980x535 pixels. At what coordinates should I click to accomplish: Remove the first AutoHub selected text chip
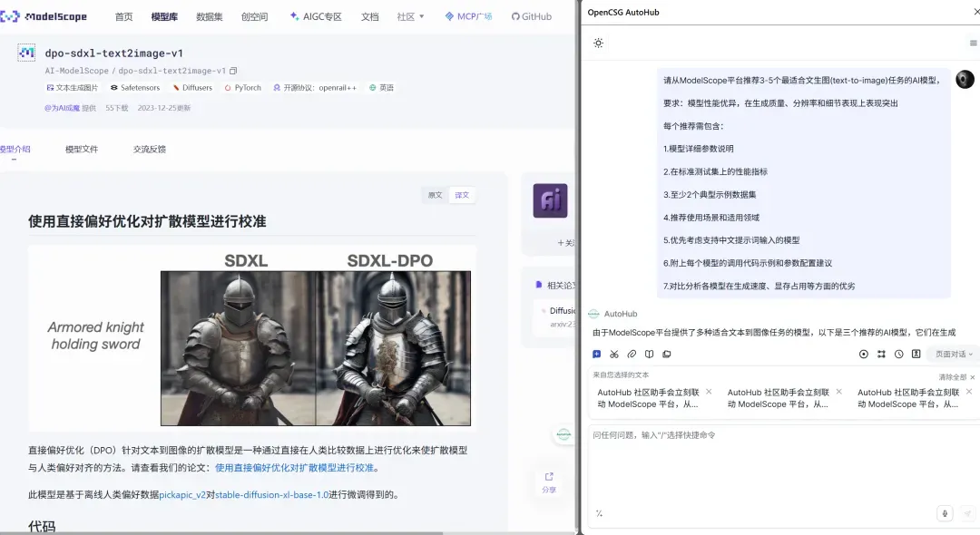pyautogui.click(x=709, y=392)
